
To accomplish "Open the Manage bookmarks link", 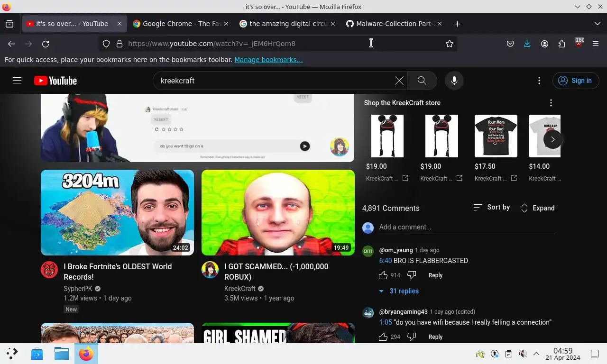I will [268, 60].
